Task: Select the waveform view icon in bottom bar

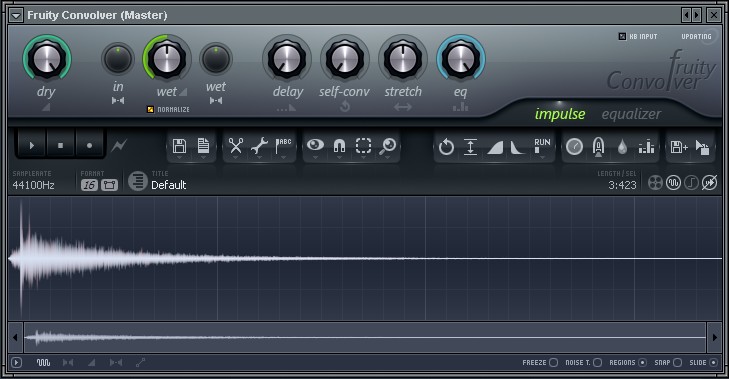Action: coord(43,362)
